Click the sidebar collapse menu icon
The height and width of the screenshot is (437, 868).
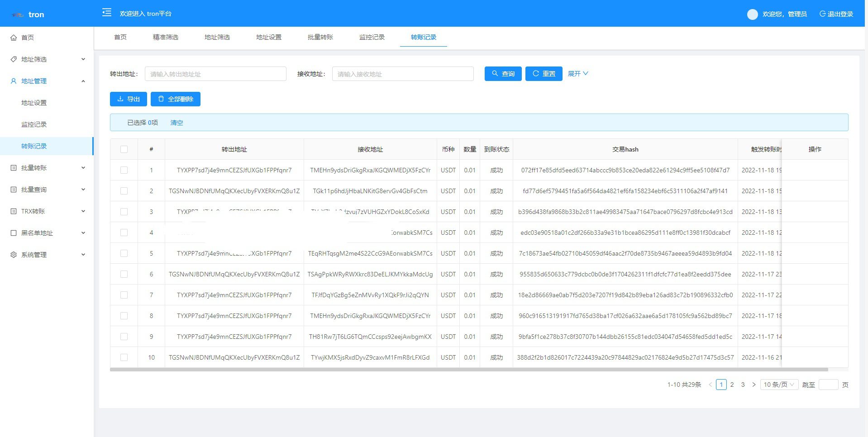(107, 13)
